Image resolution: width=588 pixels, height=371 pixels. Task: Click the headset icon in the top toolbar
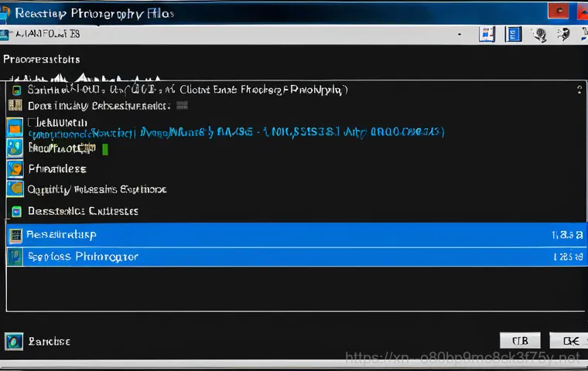[x=540, y=35]
